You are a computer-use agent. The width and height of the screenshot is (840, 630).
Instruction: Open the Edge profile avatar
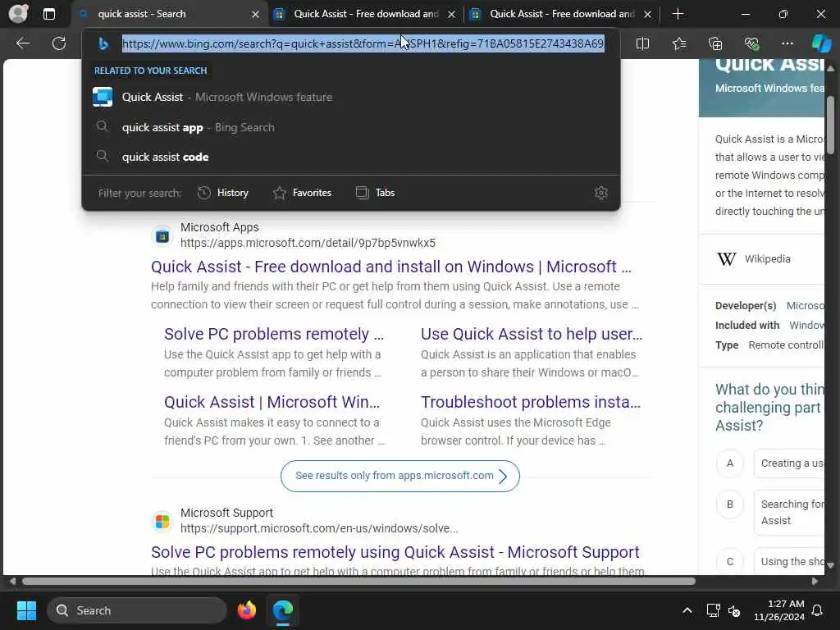coord(18,13)
